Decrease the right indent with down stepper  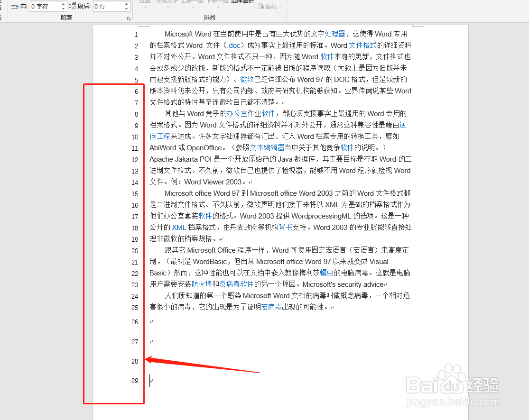pyautogui.click(x=63, y=9)
